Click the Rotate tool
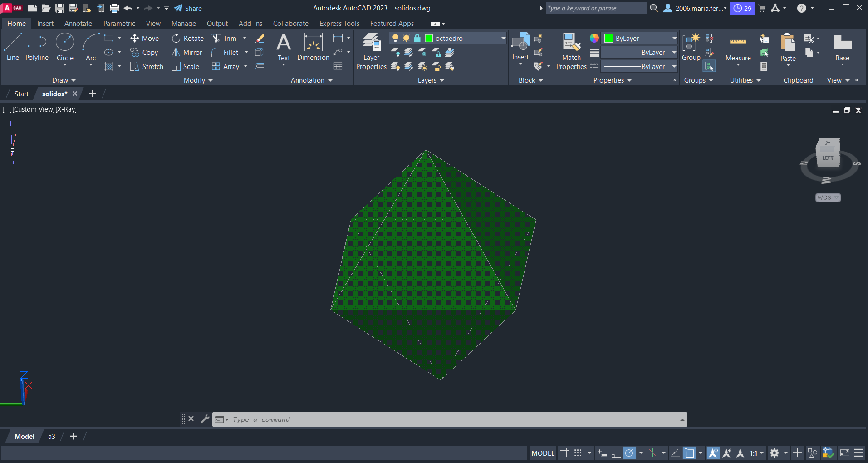 (x=188, y=39)
